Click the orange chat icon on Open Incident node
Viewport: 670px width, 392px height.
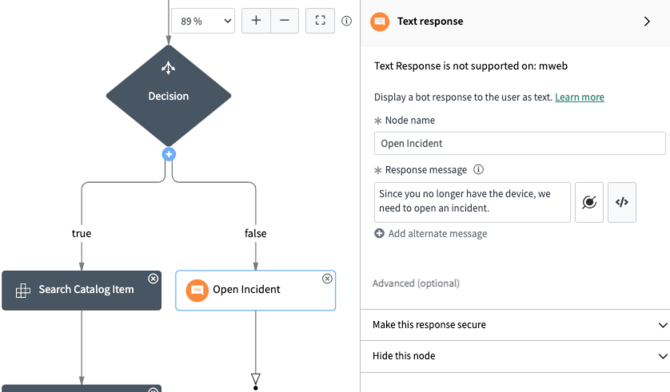coord(197,290)
